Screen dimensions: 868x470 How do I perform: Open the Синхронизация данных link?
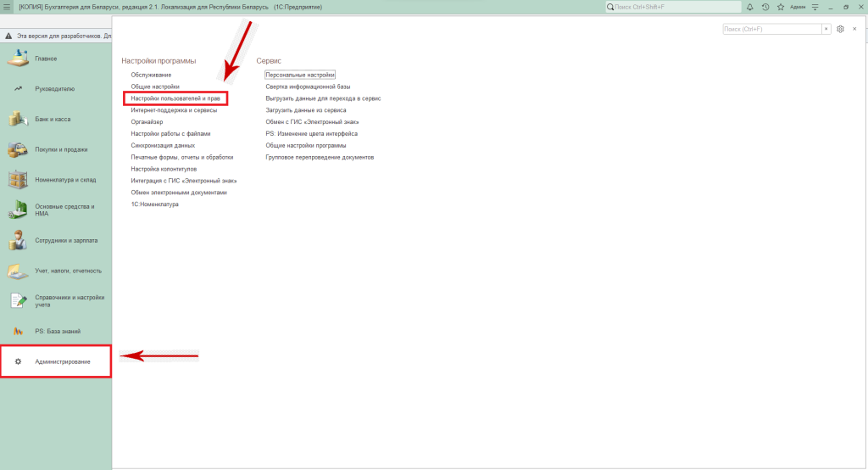coord(157,145)
